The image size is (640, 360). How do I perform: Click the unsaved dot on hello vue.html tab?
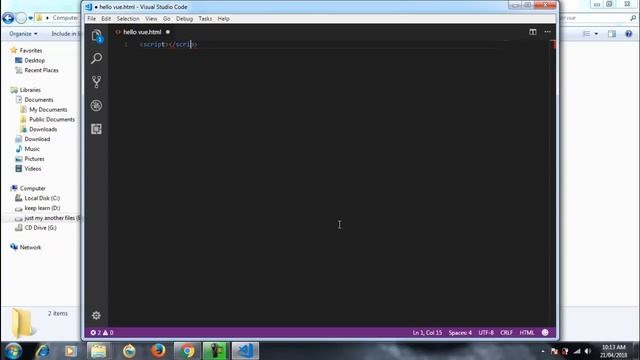(168, 32)
